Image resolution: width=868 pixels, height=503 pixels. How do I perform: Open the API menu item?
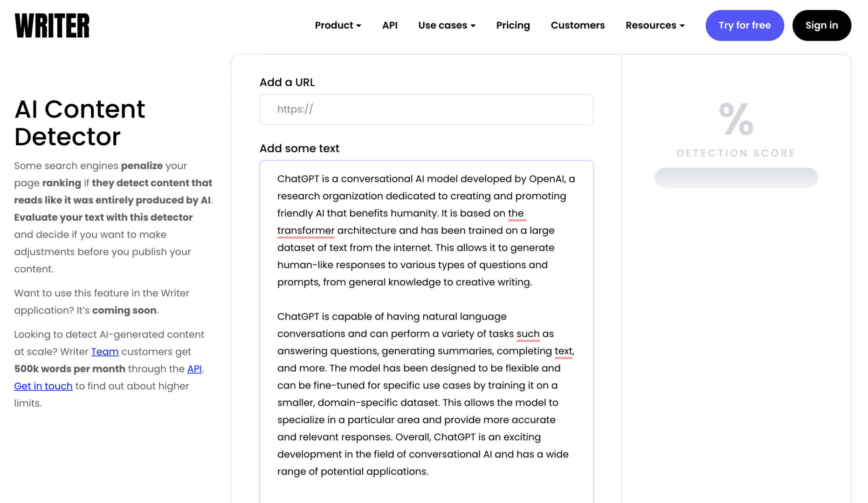point(390,25)
